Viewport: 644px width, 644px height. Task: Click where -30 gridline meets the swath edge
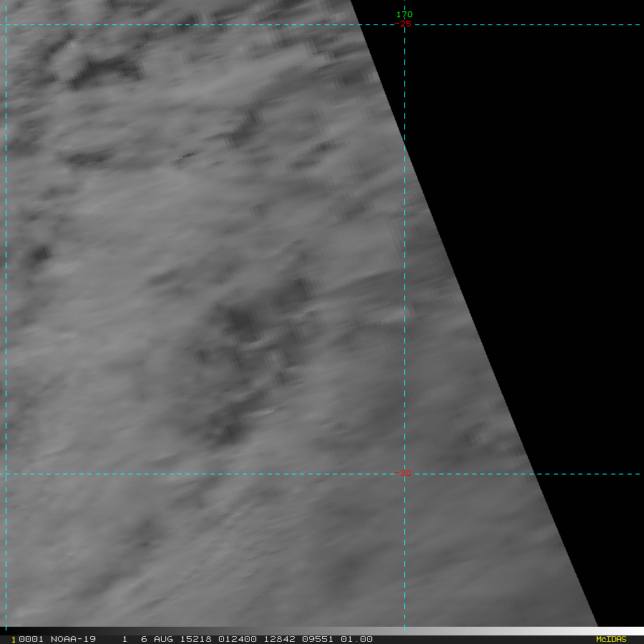coord(534,474)
